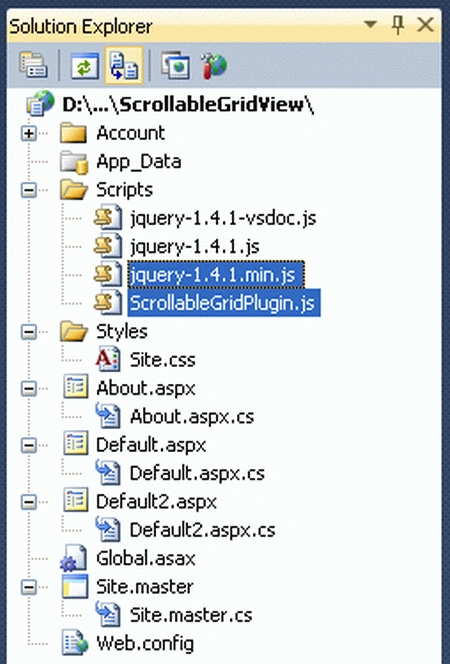
Task: Select the Site.master.cs file name
Action: pos(191,616)
